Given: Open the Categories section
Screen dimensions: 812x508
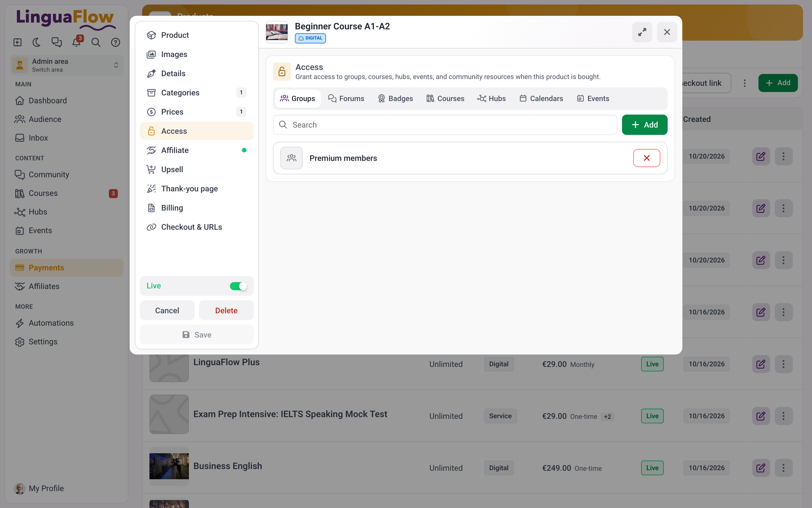Looking at the screenshot, I should 197,92.
